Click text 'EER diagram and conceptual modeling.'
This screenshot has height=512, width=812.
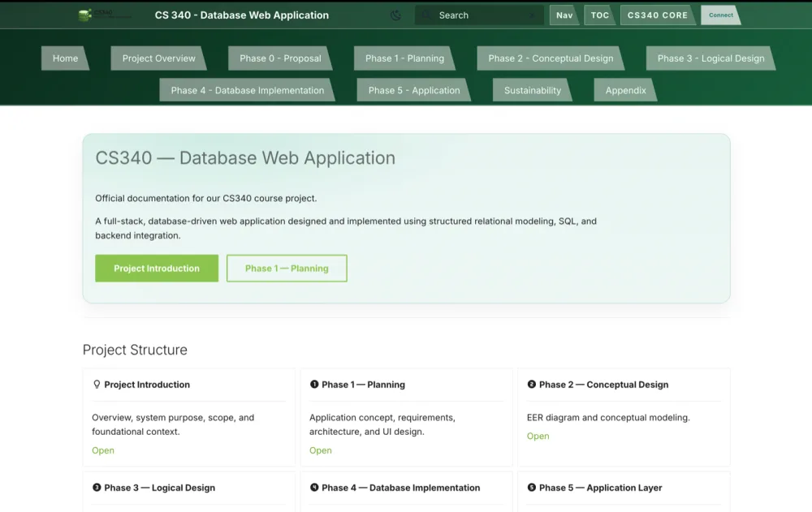click(x=608, y=417)
